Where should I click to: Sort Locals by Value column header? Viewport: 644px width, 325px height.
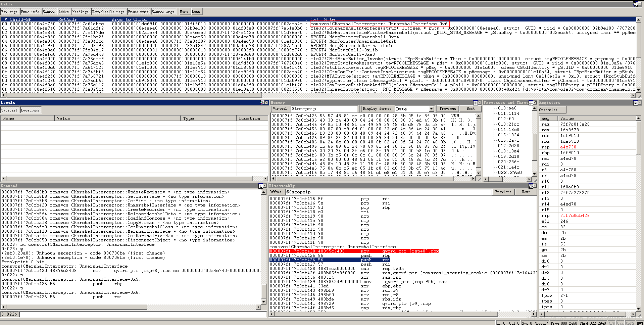pyautogui.click(x=118, y=118)
